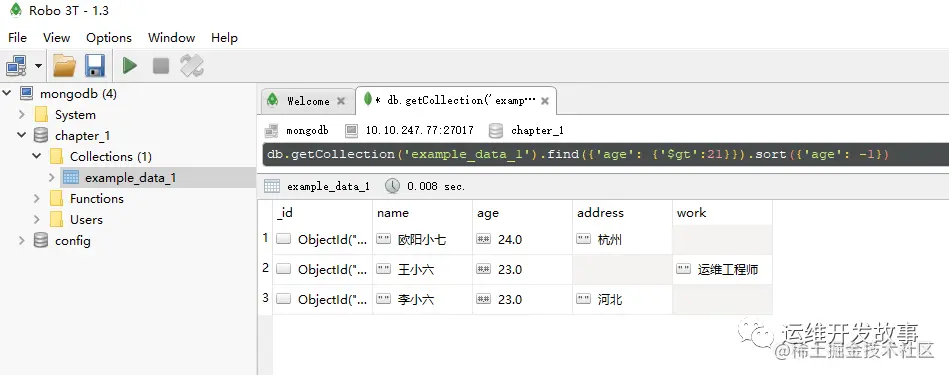Screen dimensions: 949x375
Task: Select example_data_1 collection in tree
Action: click(x=130, y=178)
